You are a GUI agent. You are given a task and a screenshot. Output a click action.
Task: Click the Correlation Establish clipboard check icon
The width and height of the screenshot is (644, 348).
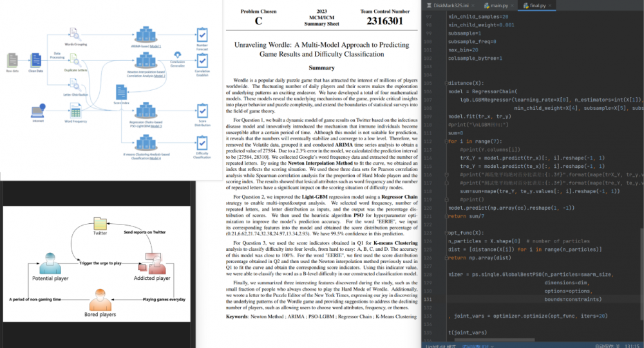tap(202, 60)
